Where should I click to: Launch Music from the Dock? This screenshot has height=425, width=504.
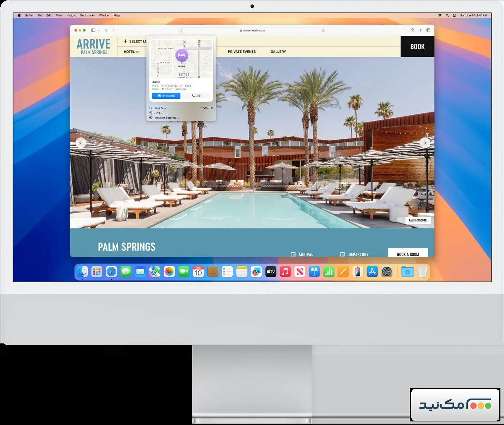[x=285, y=272]
